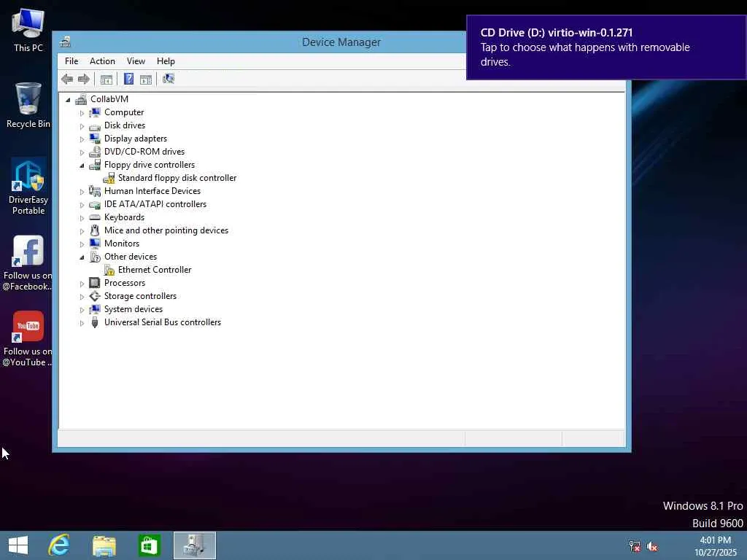
Task: Expand the Keyboards category
Action: (82, 218)
